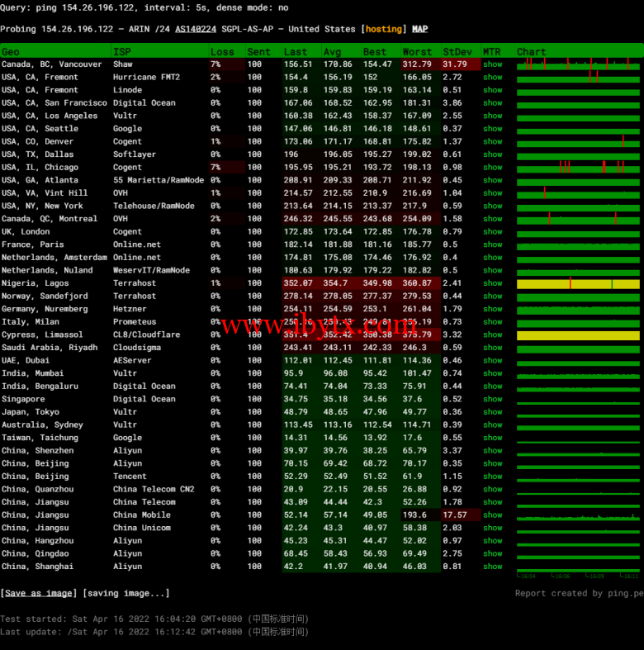This screenshot has height=650, width=644.
Task: Show MTR for UK, London Cogent
Action: (x=493, y=232)
